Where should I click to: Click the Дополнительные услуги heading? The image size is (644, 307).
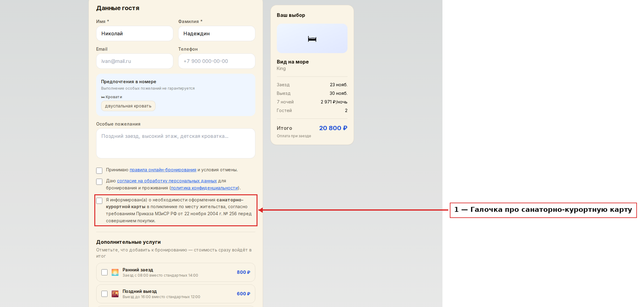tap(128, 242)
